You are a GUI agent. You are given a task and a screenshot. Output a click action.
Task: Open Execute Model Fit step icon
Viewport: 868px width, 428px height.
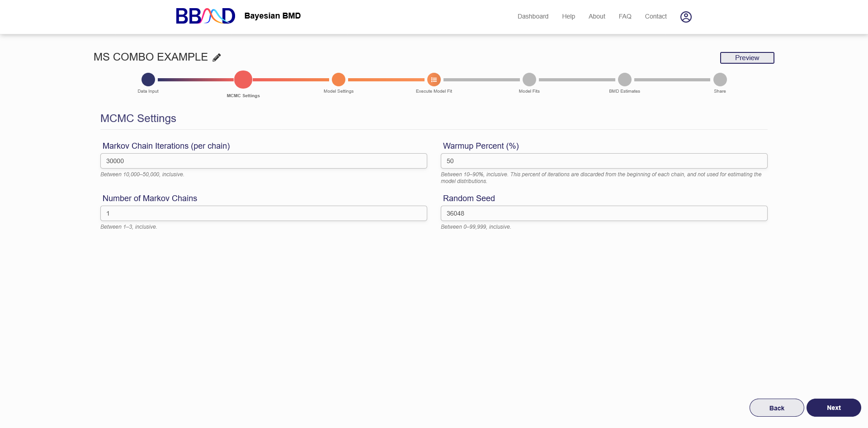pos(434,80)
